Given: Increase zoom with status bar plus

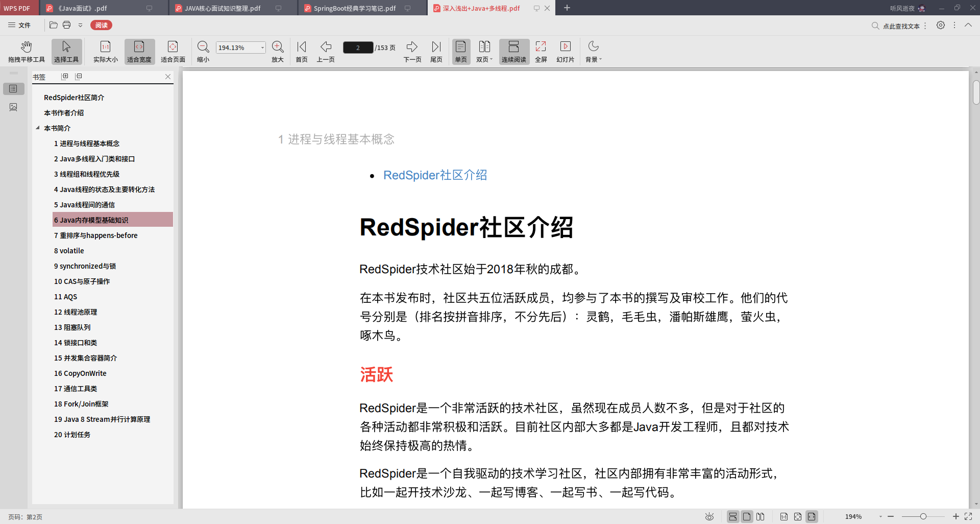Looking at the screenshot, I should coord(956,517).
